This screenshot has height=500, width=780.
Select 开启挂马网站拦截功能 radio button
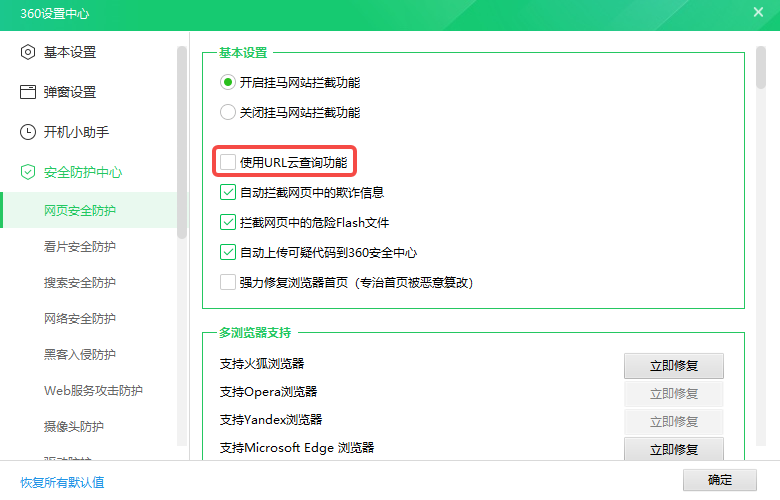[228, 83]
